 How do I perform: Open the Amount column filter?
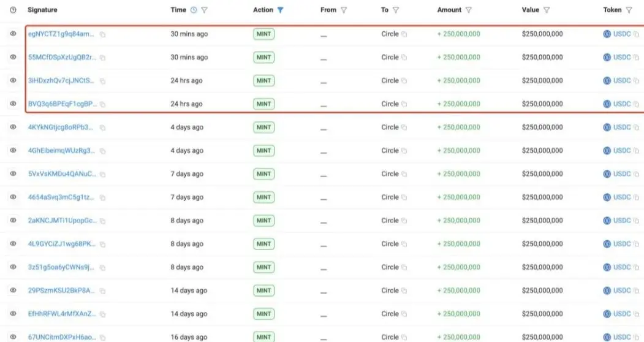tap(469, 10)
